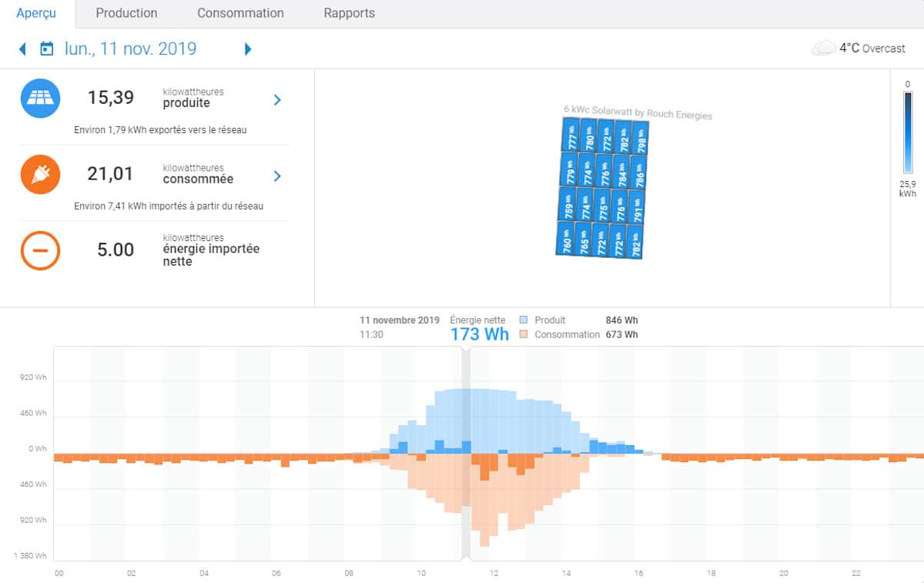This screenshot has width=924, height=583.
Task: Go to next day with right arrow
Action: pos(248,49)
